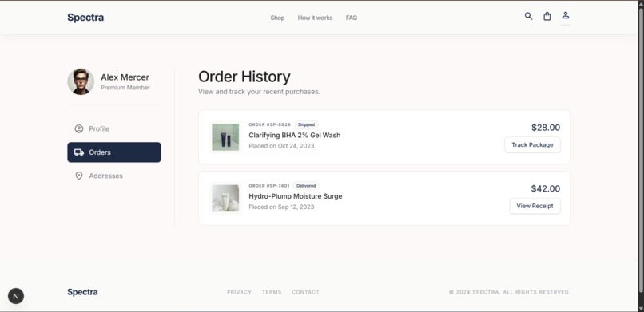Click the Delivered status badge
This screenshot has height=312, width=644.
click(306, 186)
